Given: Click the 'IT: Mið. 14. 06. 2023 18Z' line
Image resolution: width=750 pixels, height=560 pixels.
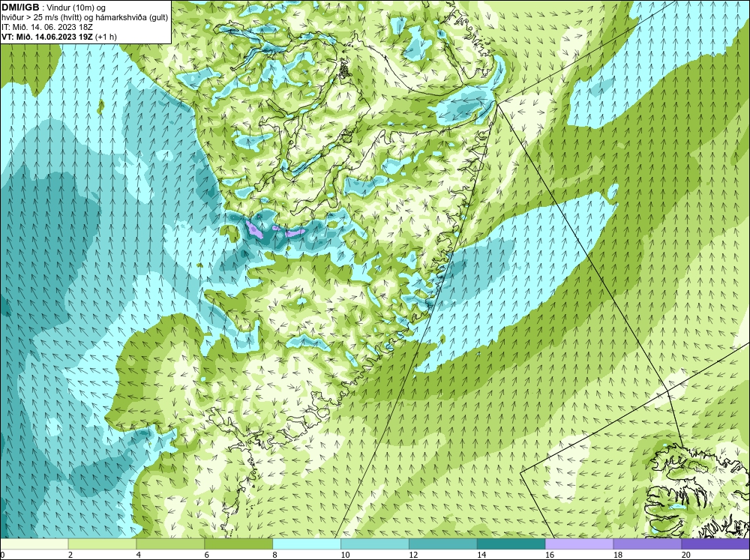Looking at the screenshot, I should coord(46,27).
